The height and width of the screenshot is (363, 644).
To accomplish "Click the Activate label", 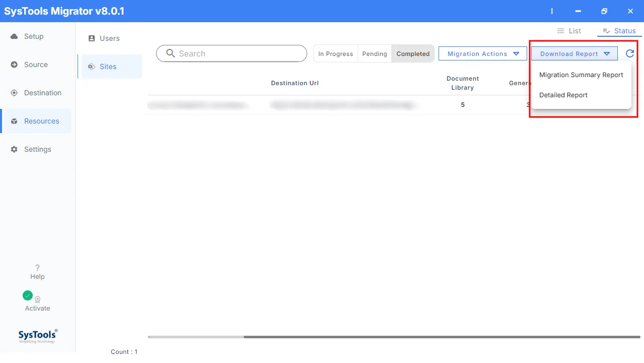I will click(38, 309).
